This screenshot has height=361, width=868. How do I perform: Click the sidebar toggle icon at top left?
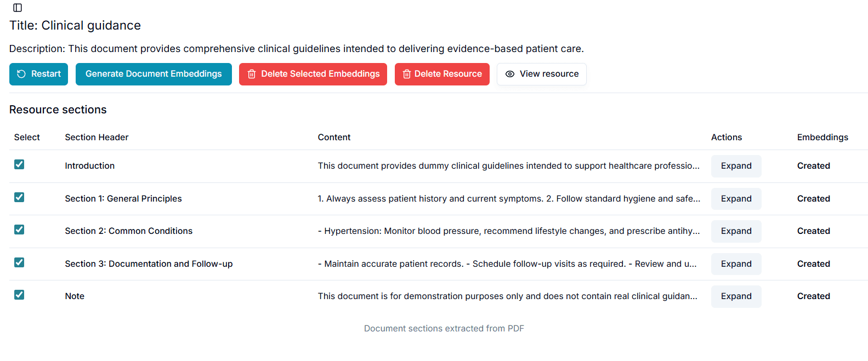pos(17,8)
